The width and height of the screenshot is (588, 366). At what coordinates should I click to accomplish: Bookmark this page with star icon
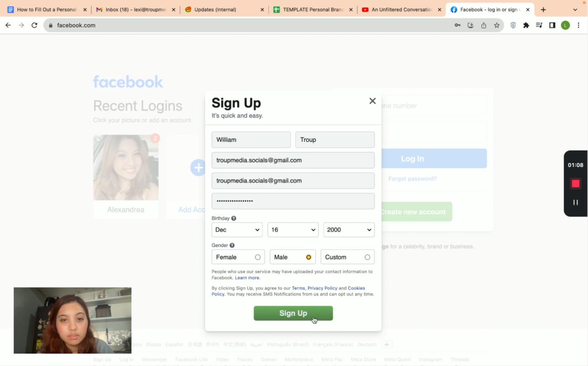coord(497,25)
